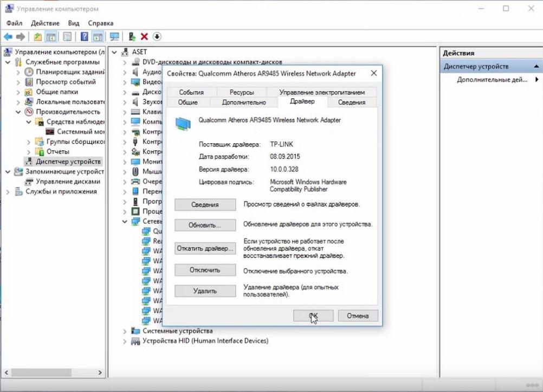Expand Планировщик заданий tree node
This screenshot has height=392, width=543.
[x=18, y=72]
